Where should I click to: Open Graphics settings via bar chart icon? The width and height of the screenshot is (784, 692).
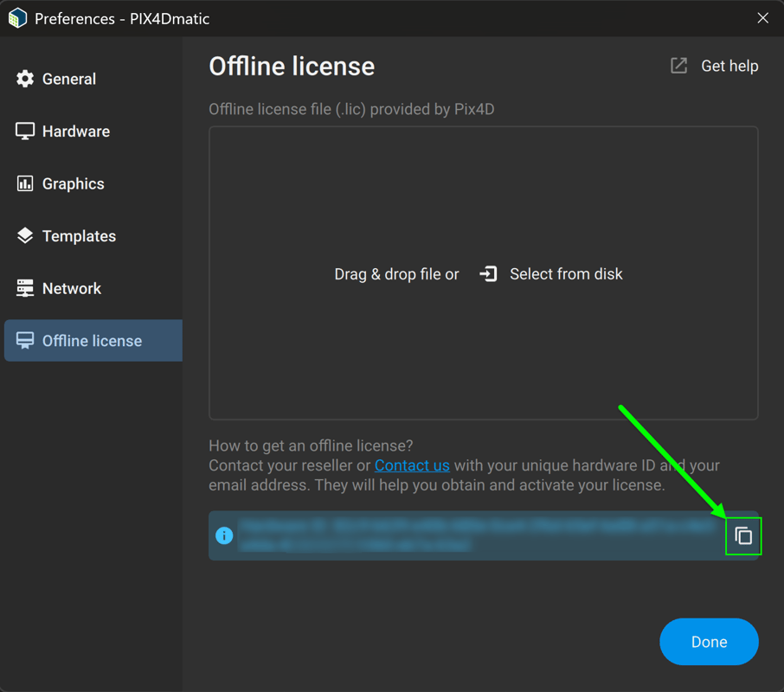(26, 183)
